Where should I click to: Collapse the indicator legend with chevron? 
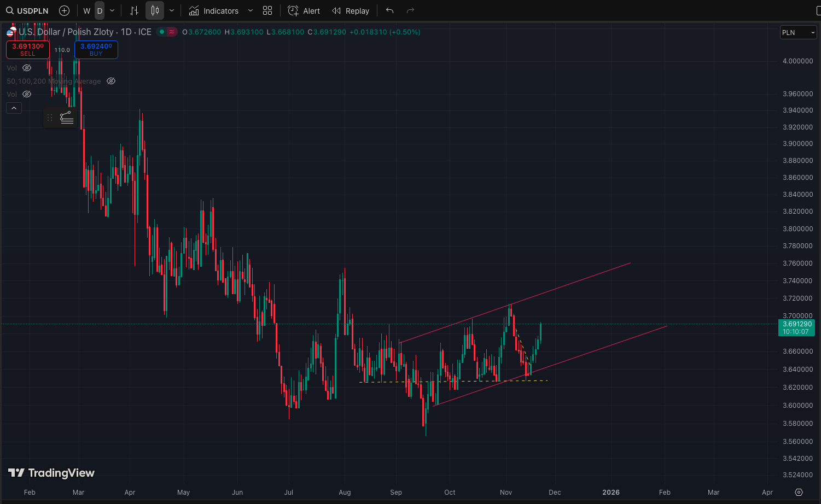click(14, 108)
